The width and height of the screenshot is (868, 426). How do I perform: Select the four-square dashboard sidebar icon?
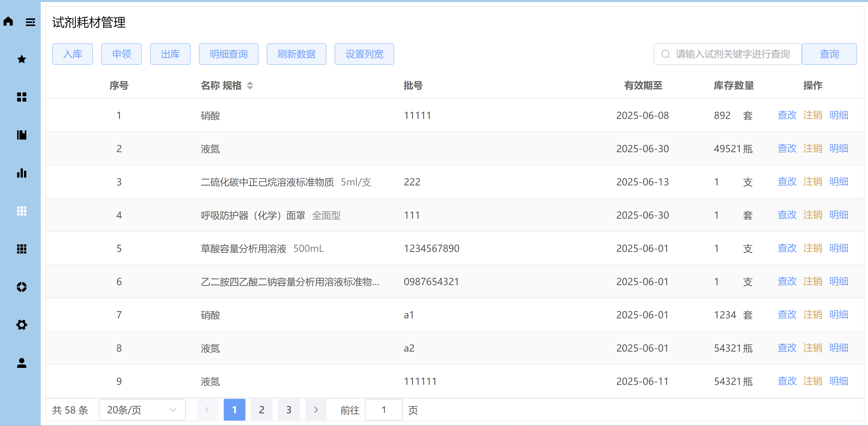21,97
